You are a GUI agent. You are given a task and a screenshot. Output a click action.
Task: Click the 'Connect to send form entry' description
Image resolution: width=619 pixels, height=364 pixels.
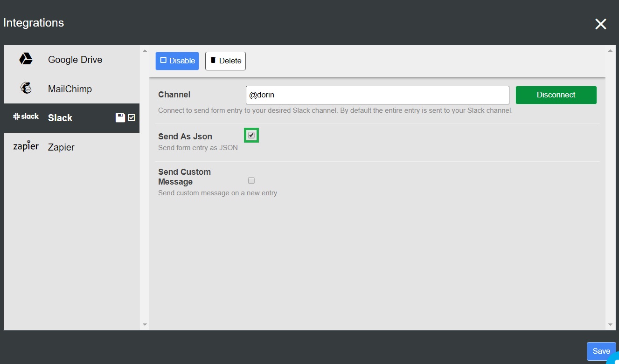click(x=335, y=111)
